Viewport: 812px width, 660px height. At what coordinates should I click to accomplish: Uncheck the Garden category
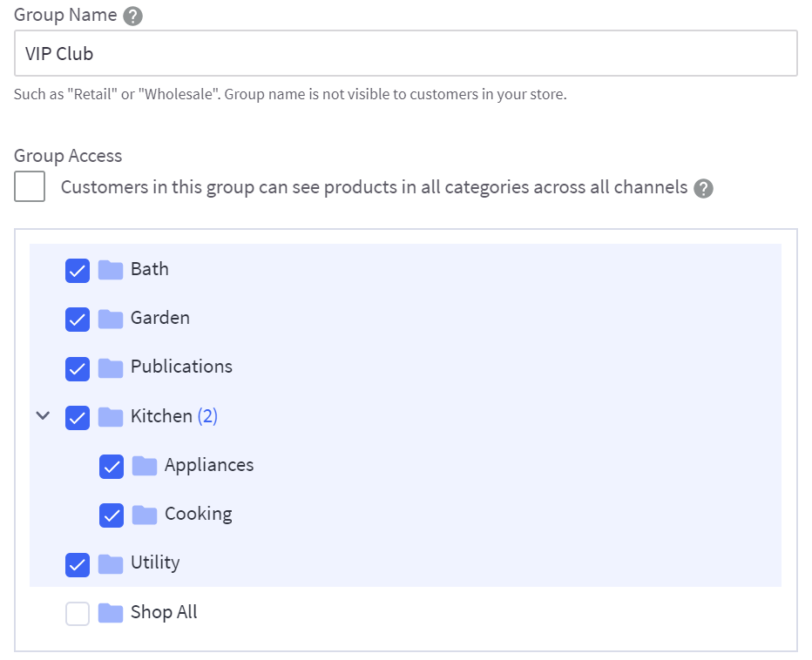click(78, 319)
